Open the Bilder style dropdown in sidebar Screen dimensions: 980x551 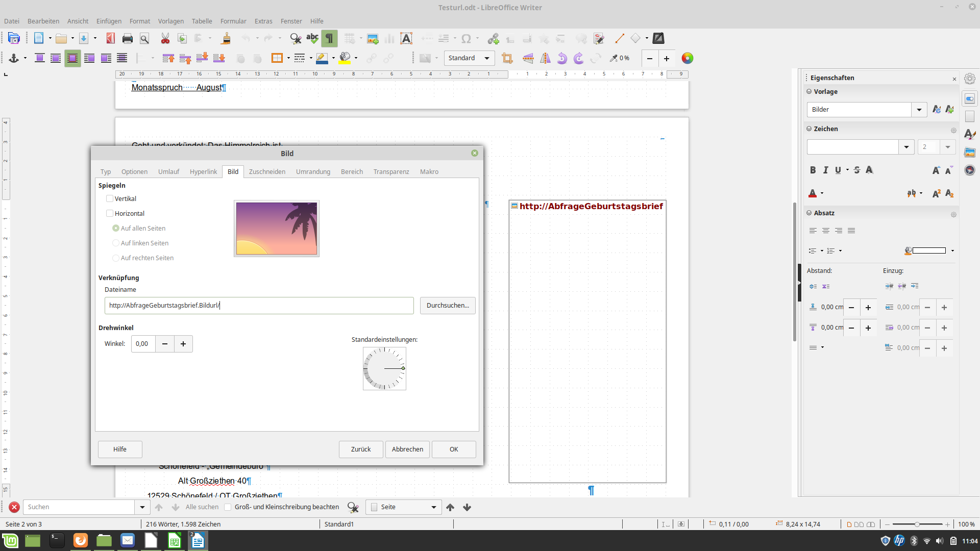(919, 110)
